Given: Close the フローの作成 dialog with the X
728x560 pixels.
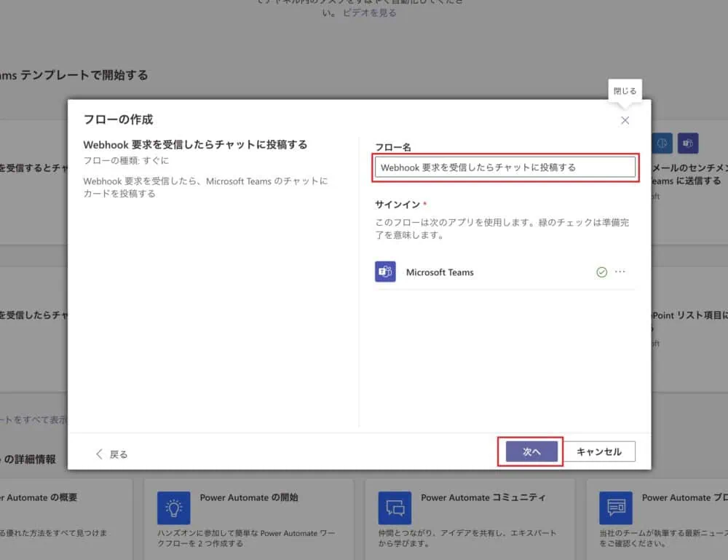Looking at the screenshot, I should [x=625, y=120].
